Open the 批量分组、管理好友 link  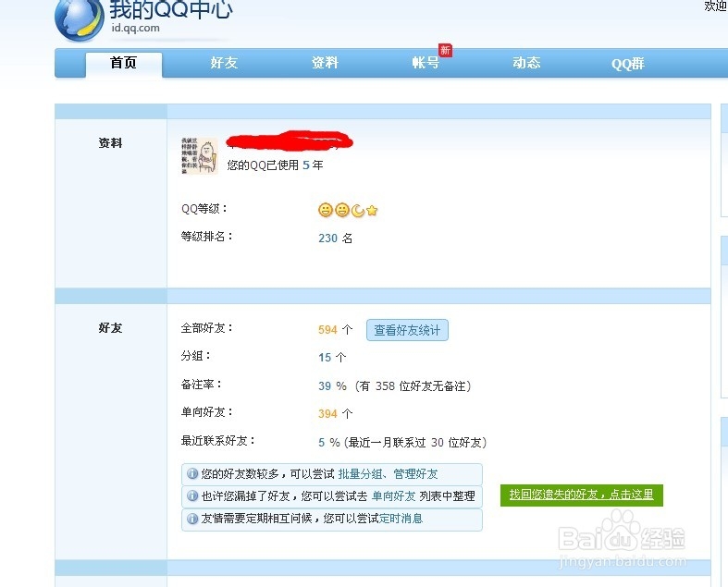click(388, 474)
